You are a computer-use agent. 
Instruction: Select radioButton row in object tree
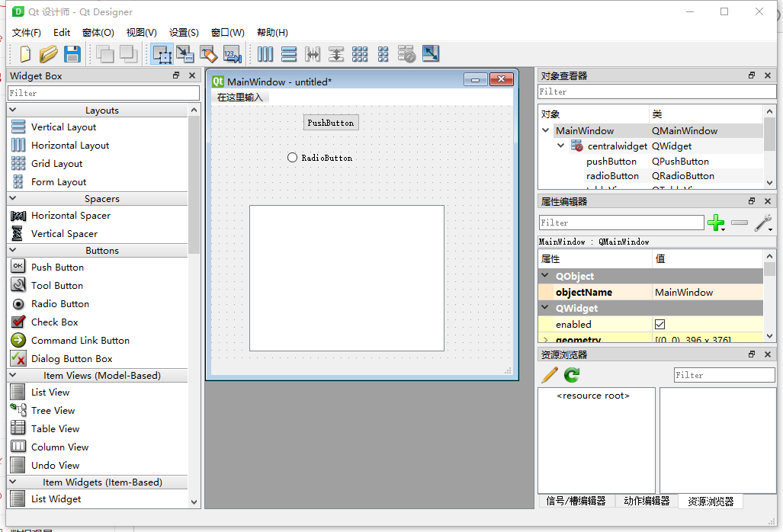click(x=649, y=175)
